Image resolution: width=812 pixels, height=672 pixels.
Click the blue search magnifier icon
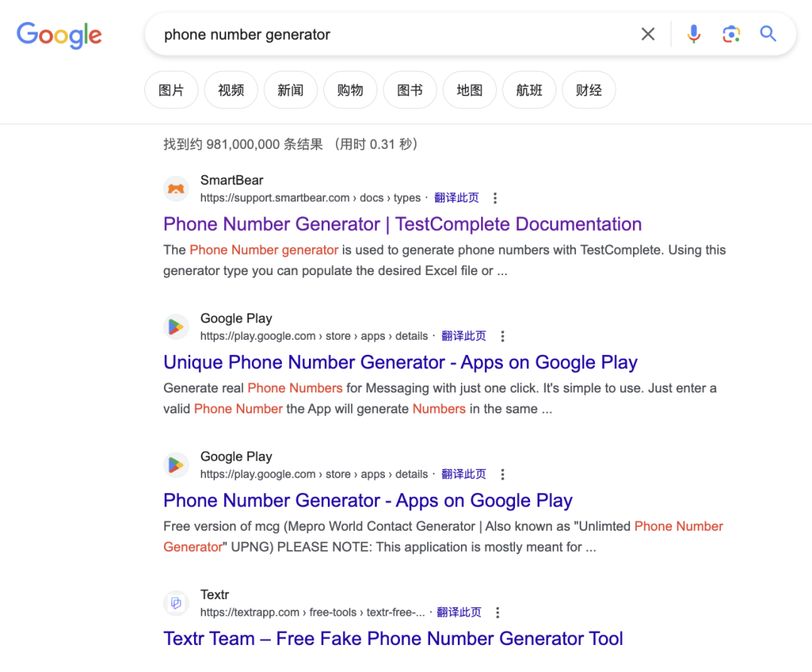pos(768,34)
